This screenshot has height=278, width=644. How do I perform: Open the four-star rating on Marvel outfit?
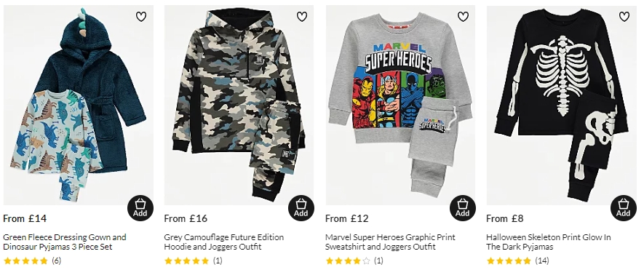click(x=354, y=261)
